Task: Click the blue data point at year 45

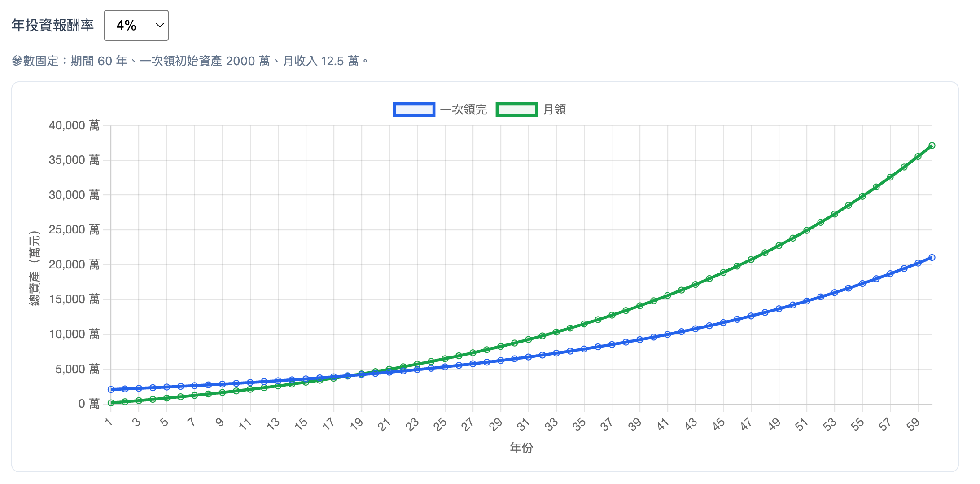Action: [x=723, y=323]
